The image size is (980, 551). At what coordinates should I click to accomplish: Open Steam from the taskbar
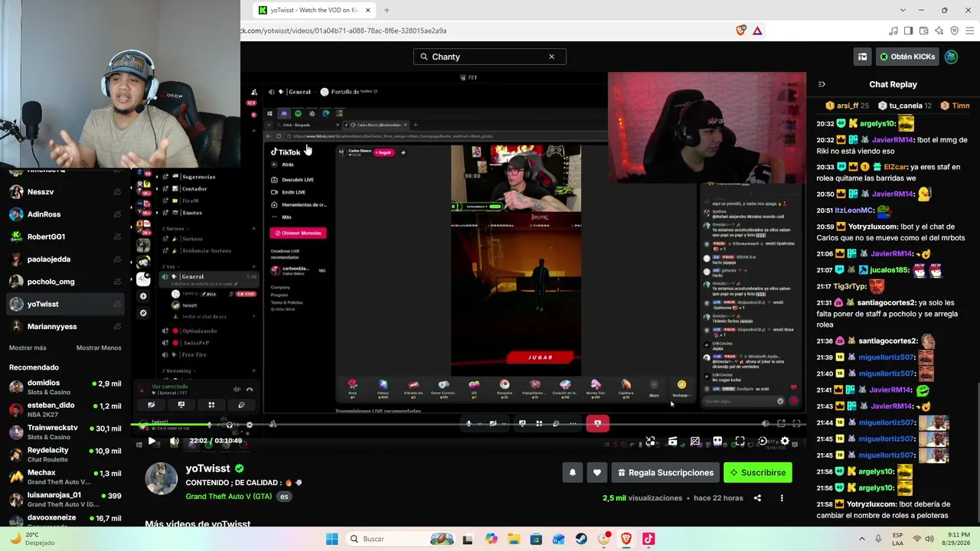point(581,539)
